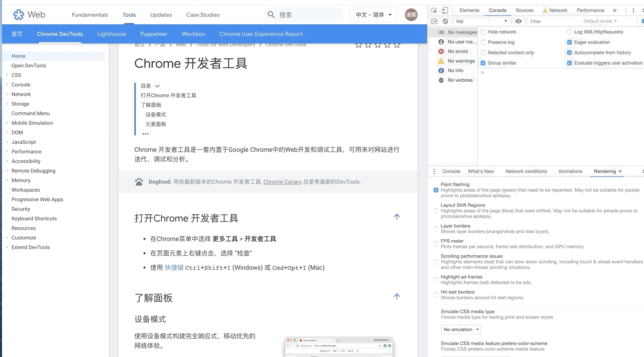Open the Performance DevTools tab
The image size is (644, 357).
(x=590, y=10)
